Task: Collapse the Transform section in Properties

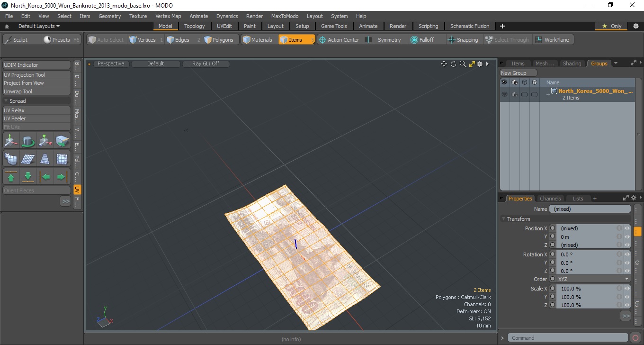Action: tap(503, 219)
